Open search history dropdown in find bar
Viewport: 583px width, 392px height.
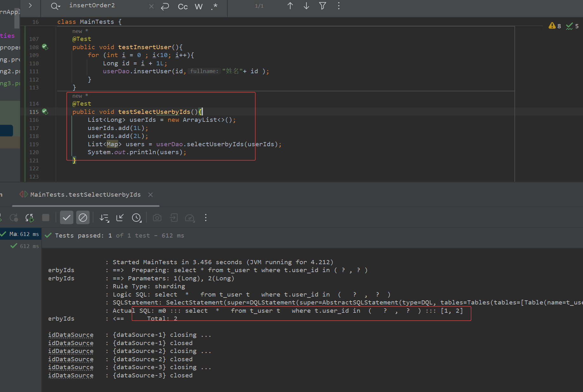click(x=56, y=6)
